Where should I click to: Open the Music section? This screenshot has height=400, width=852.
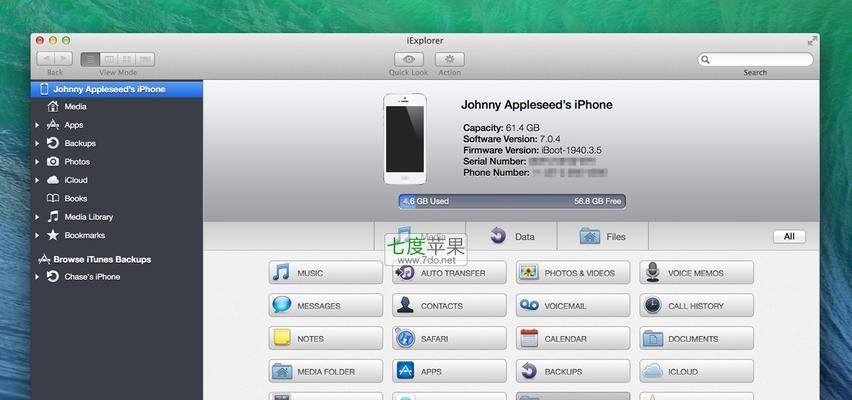click(325, 272)
